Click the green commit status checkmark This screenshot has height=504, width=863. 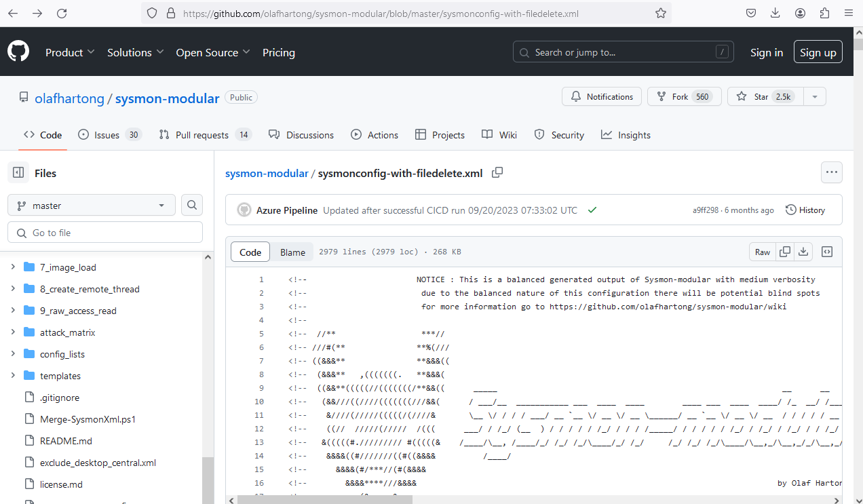click(592, 210)
